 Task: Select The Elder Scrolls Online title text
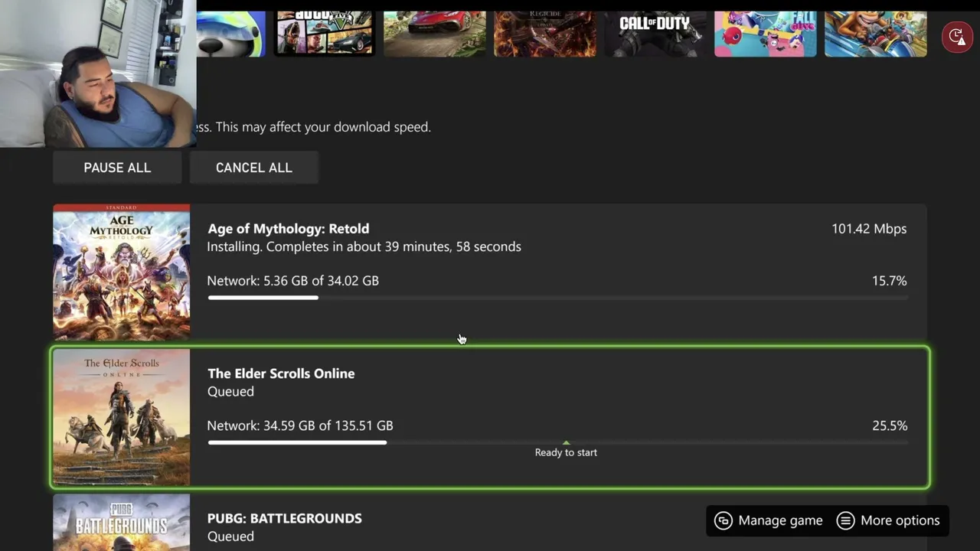[281, 373]
